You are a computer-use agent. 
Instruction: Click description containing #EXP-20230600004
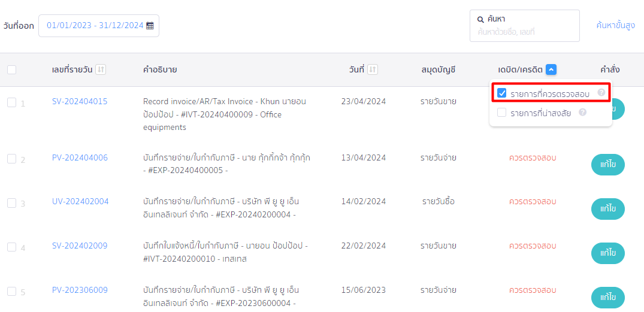(x=222, y=297)
